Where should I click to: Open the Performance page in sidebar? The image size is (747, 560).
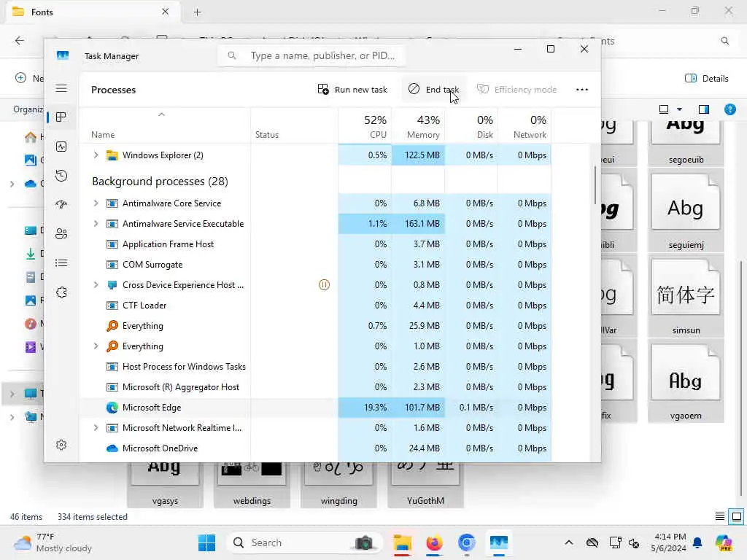tap(61, 147)
